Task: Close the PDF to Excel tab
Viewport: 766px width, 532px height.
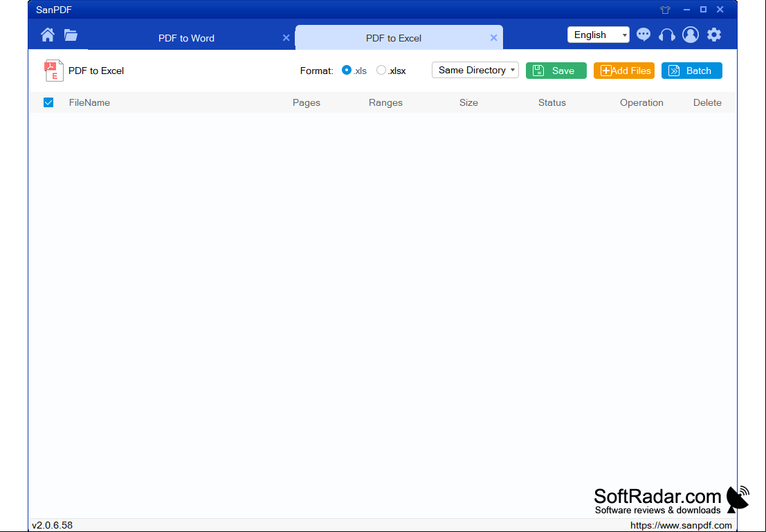Action: (x=494, y=38)
